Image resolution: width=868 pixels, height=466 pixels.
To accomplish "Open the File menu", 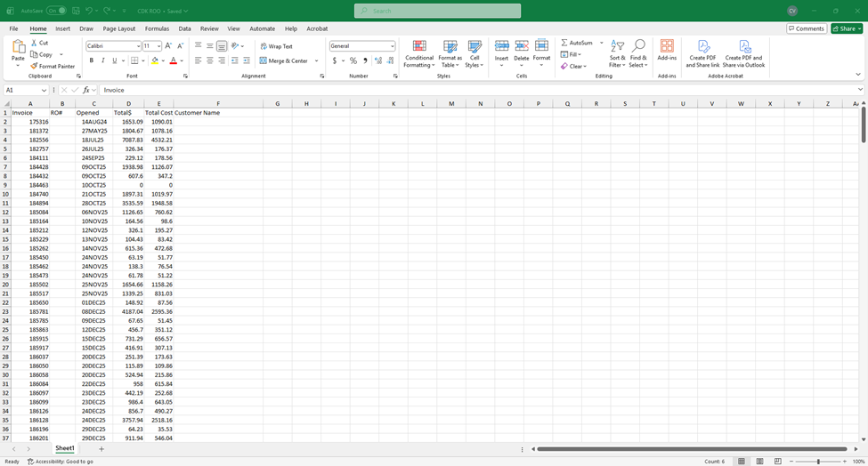I will point(14,28).
